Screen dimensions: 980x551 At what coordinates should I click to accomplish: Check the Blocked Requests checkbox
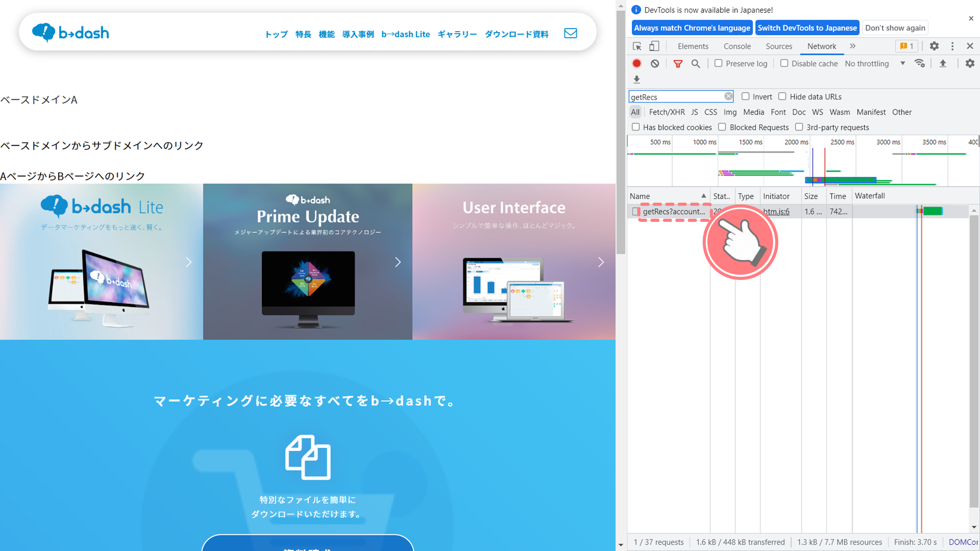[x=722, y=127]
